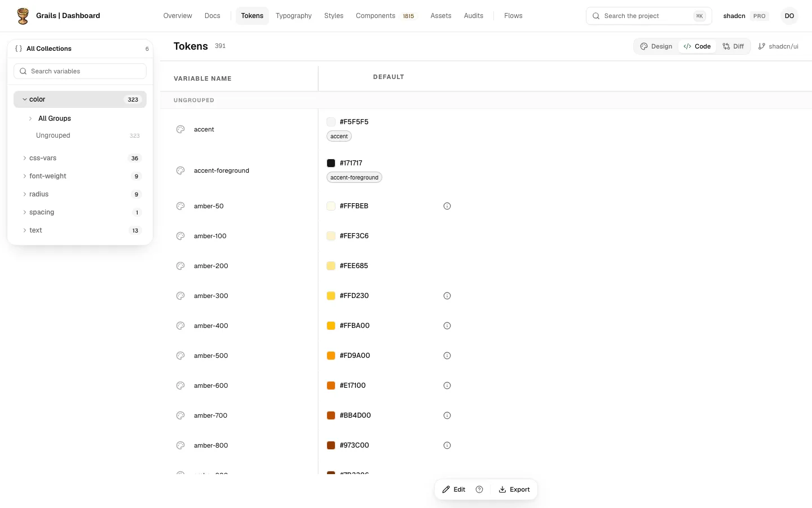Screen dimensions: 812x508
Task: Click the #171717 black color swatch
Action: tap(331, 163)
